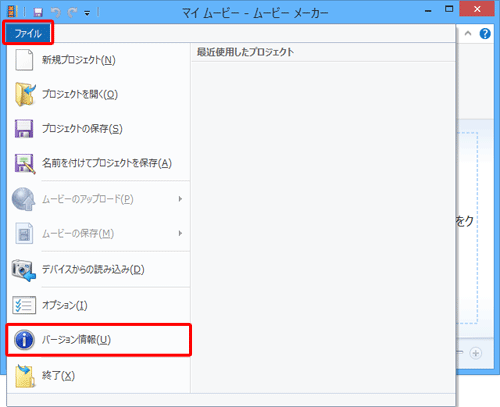
Task: Click the purple floppy save project icon
Action: coord(24,129)
